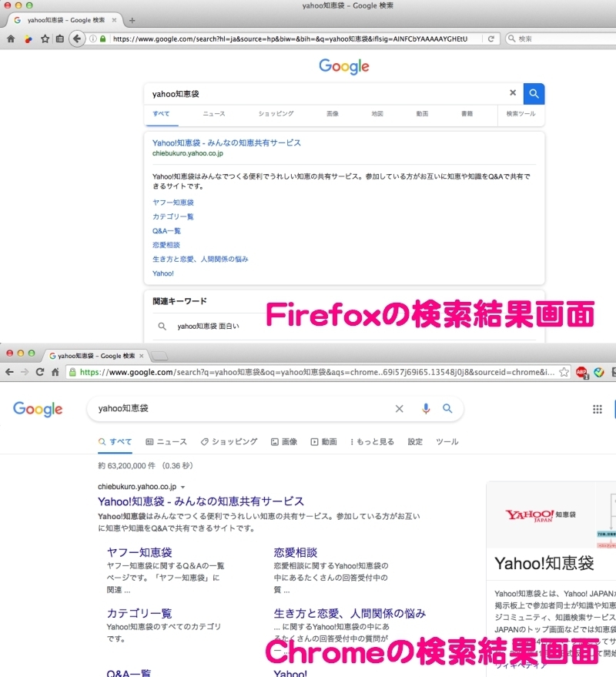Image resolution: width=616 pixels, height=677 pixels.
Task: Select 動画 tab in Firefox results
Action: click(422, 113)
